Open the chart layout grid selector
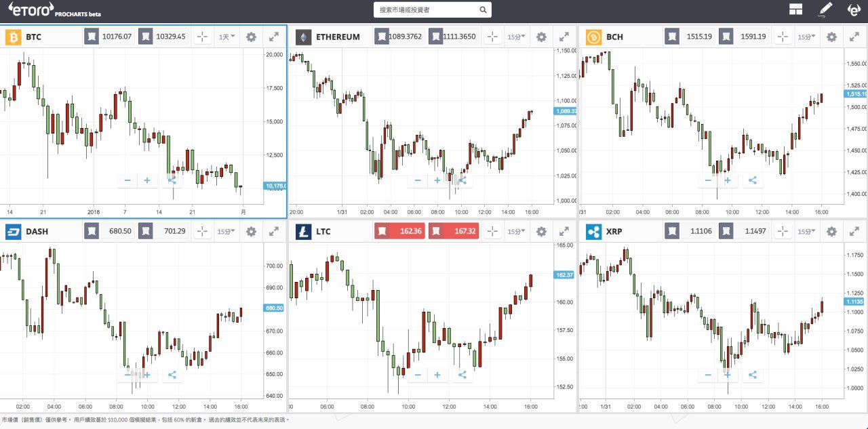 click(795, 9)
